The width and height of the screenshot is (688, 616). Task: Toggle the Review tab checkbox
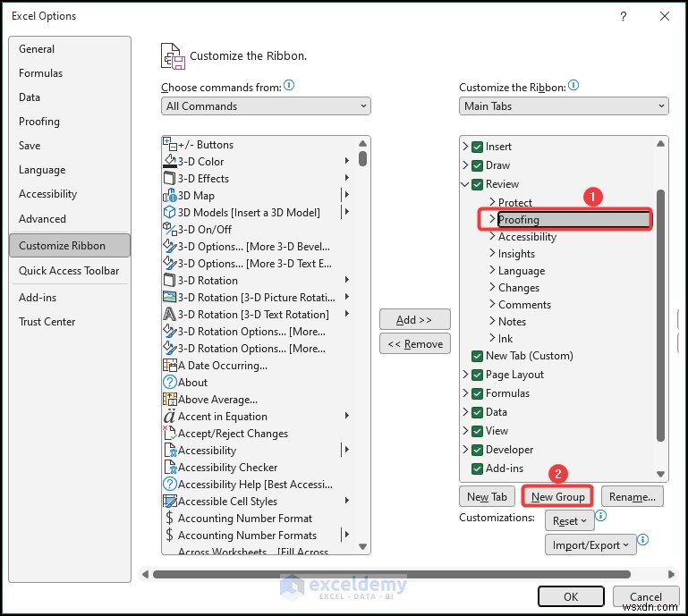click(478, 184)
